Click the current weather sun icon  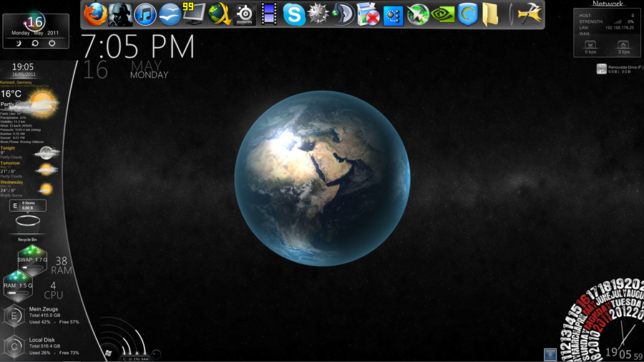(42, 104)
